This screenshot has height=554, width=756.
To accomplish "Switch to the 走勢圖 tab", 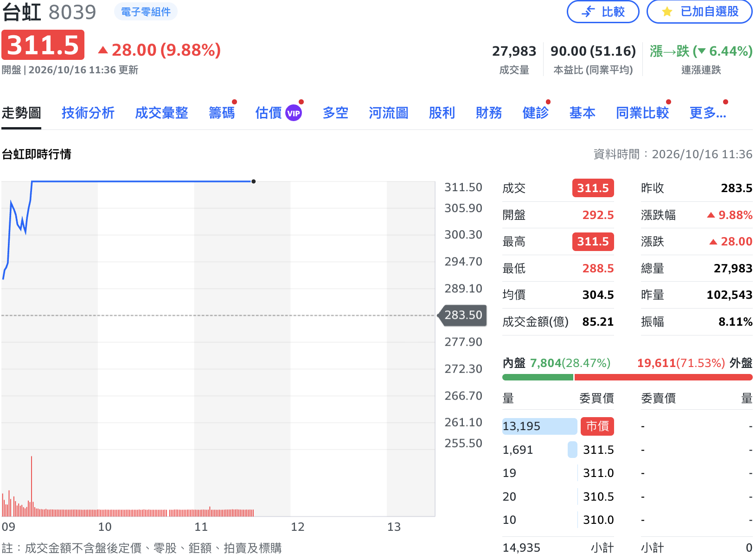I will (x=21, y=113).
